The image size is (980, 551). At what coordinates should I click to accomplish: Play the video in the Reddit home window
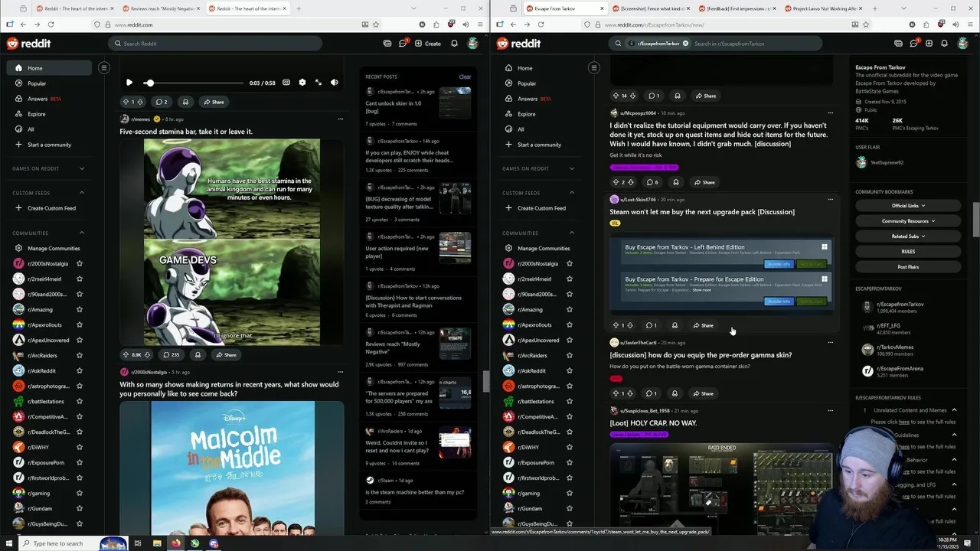click(x=129, y=83)
